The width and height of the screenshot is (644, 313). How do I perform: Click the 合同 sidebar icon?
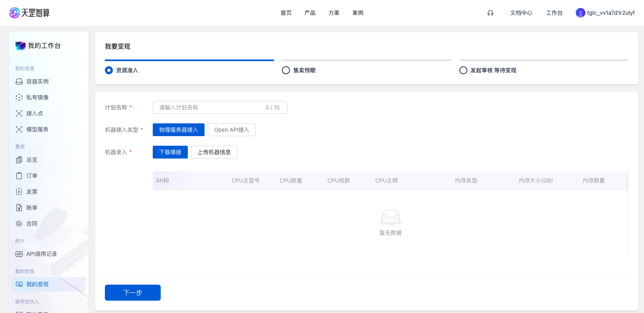19,224
